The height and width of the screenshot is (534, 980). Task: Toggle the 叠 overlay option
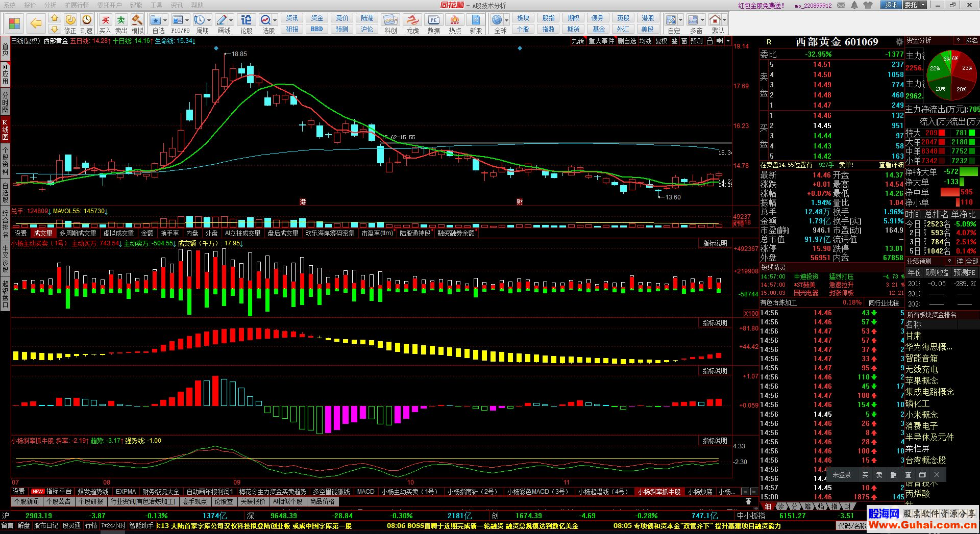click(x=674, y=41)
